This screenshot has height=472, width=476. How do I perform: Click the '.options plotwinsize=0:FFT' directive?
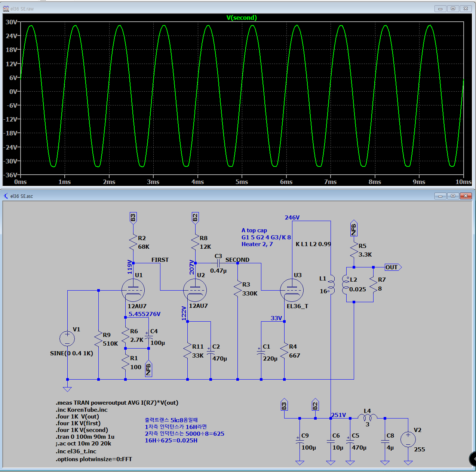[94, 459]
